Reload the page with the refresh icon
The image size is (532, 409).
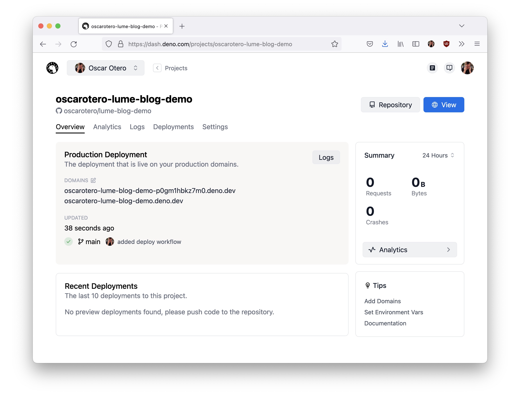[74, 44]
